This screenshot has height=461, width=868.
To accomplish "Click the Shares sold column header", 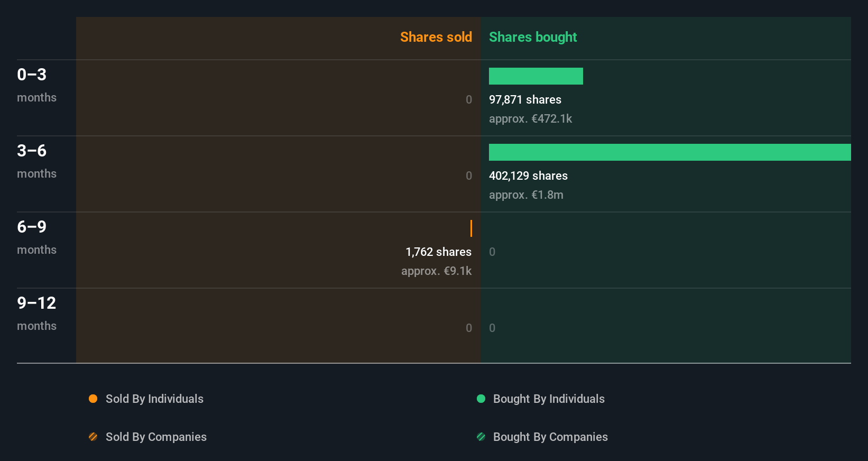I will click(x=436, y=37).
